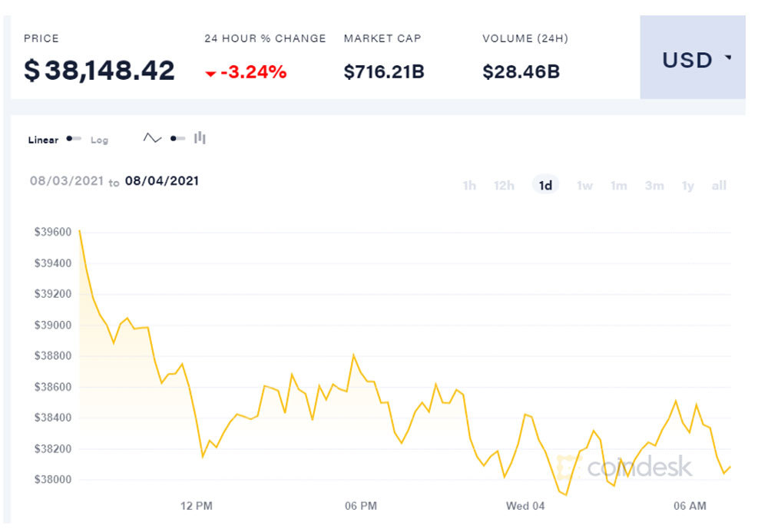Select the line chart icon
The height and width of the screenshot is (532, 768).
152,138
